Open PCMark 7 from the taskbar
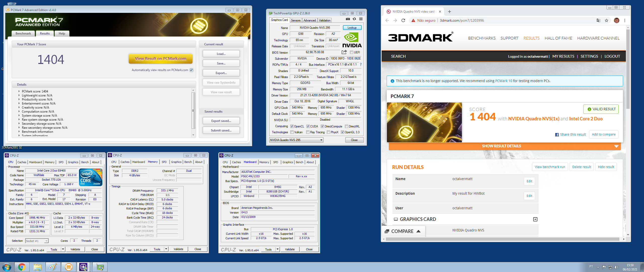 tap(68, 267)
